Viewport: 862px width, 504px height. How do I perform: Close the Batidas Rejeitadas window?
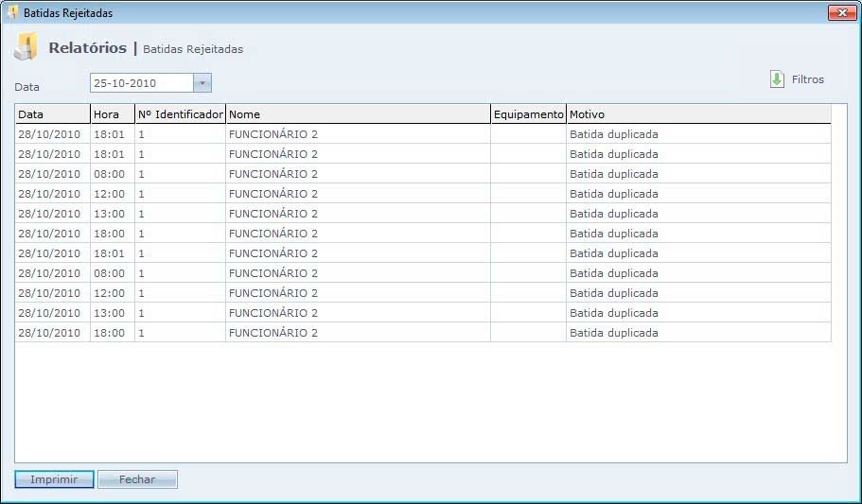(x=841, y=12)
